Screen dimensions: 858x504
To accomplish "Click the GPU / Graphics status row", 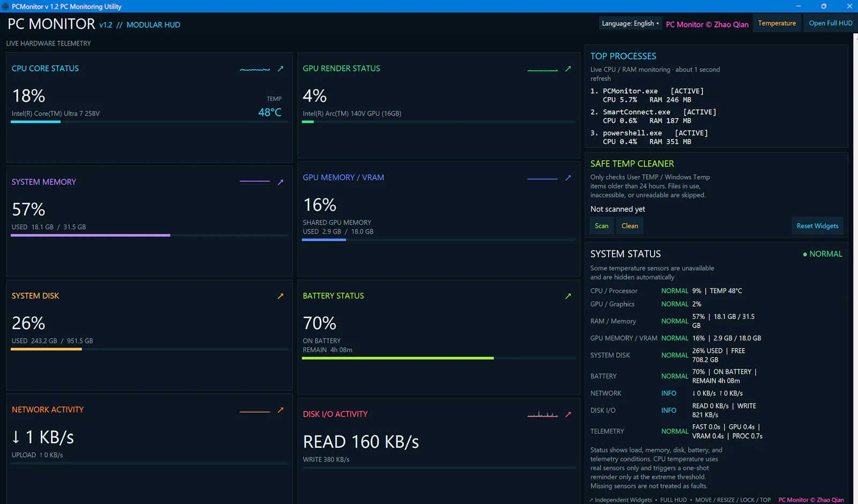I will click(676, 304).
